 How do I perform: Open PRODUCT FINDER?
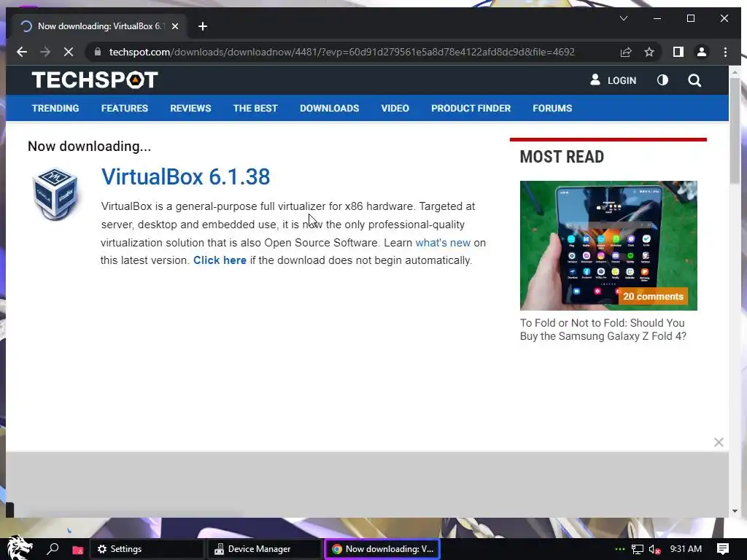pyautogui.click(x=471, y=108)
